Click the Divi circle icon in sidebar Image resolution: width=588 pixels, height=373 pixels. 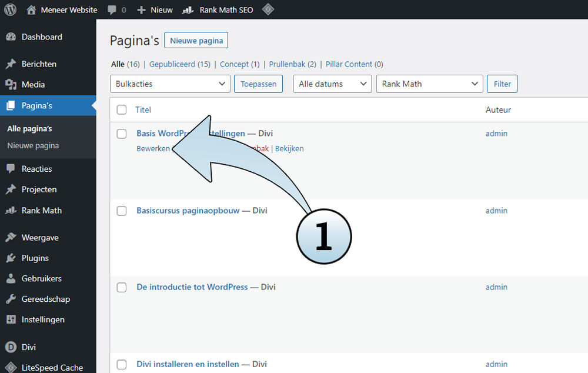pos(11,347)
